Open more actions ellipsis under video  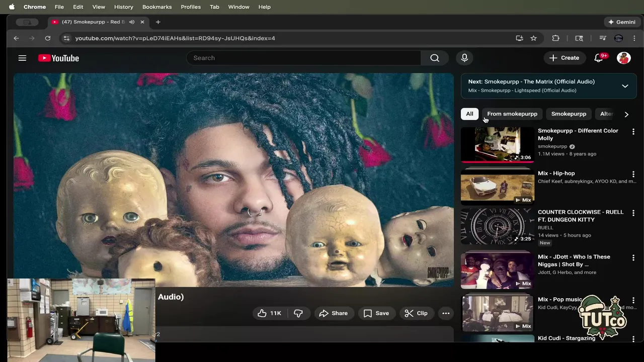click(446, 313)
